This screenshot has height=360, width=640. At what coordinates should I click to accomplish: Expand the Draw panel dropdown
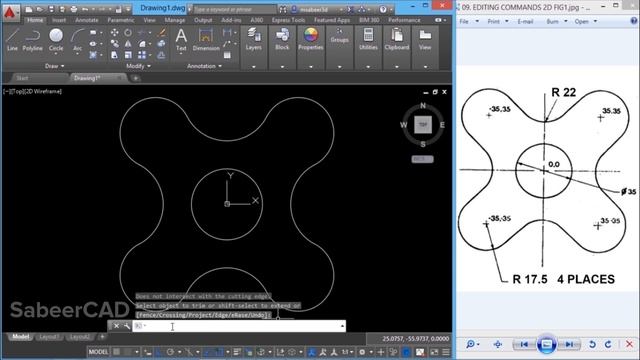[x=55, y=66]
